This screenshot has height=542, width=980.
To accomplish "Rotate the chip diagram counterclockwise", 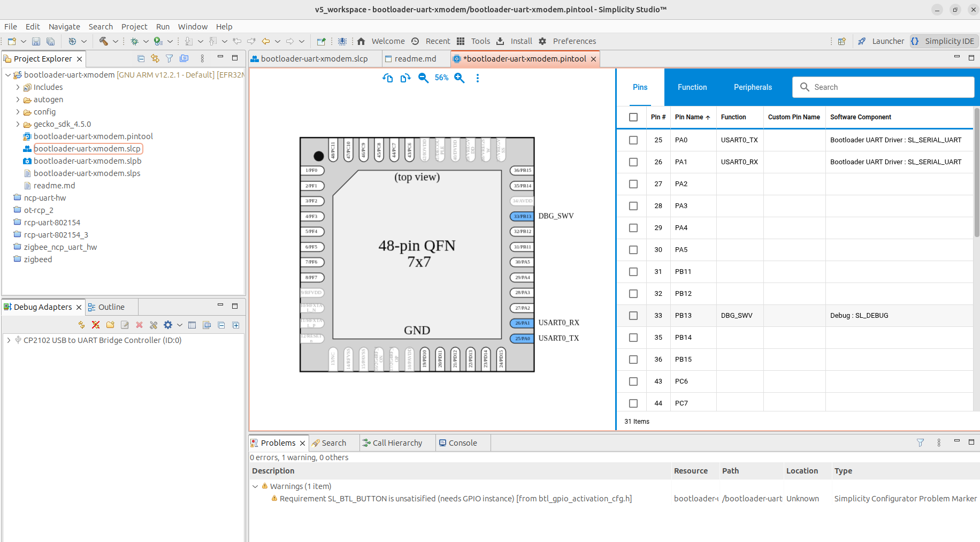I will 388,78.
